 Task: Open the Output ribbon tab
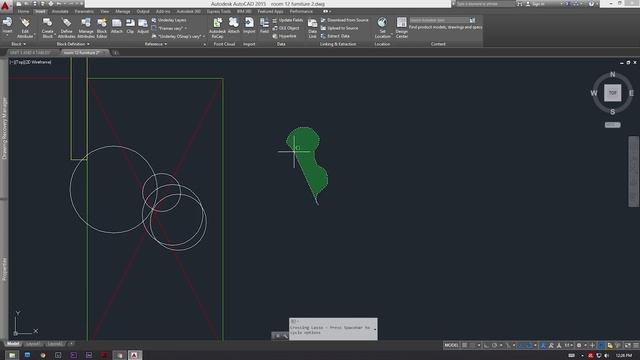(143, 11)
